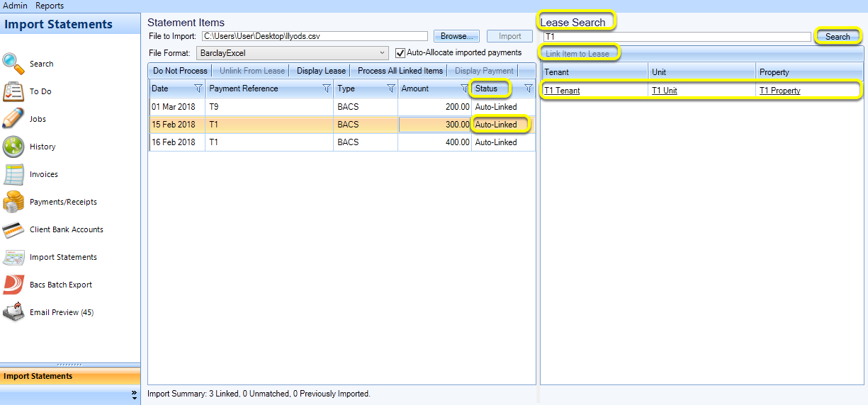Viewport: 868px width, 405px height.
Task: Open the Client Bank Accounts card icon
Action: [13, 229]
